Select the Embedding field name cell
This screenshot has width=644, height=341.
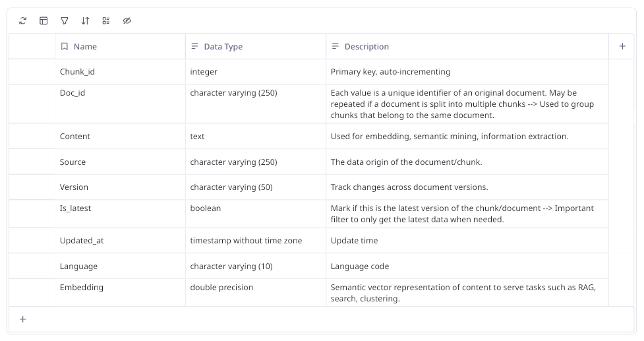point(82,288)
